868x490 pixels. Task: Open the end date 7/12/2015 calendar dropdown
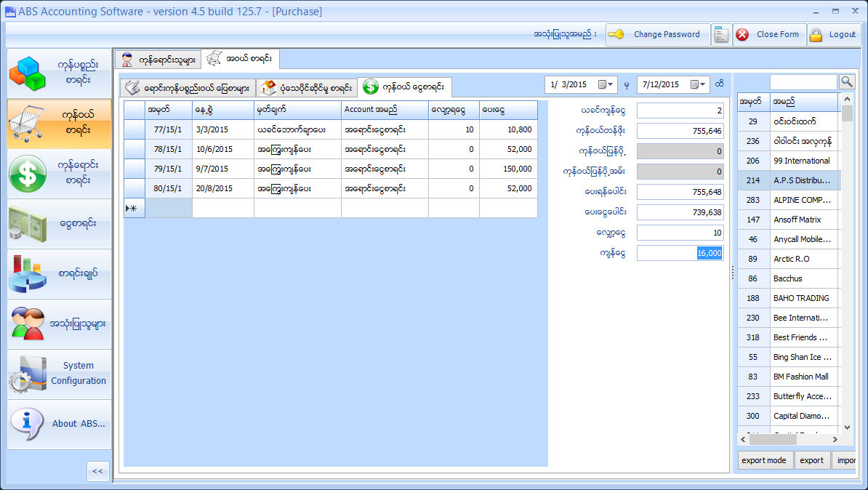click(698, 85)
